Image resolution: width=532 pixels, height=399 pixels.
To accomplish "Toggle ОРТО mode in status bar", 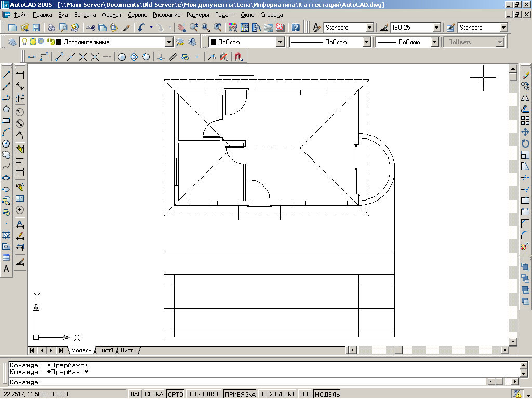I will [x=176, y=394].
